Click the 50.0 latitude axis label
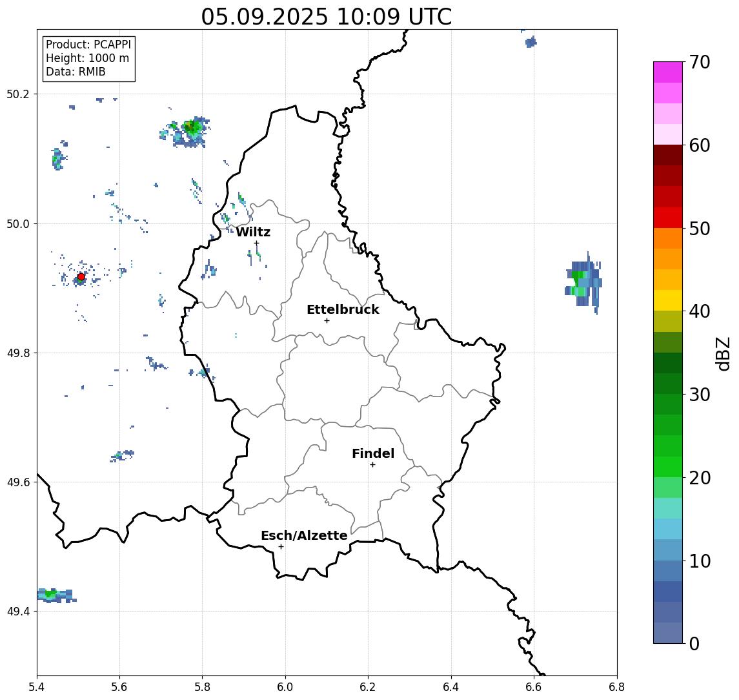The height and width of the screenshot is (700, 739). 18,223
